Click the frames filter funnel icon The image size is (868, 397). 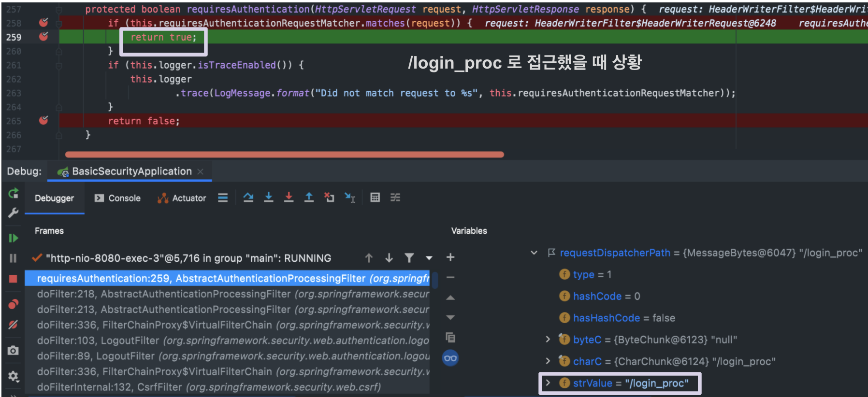tap(409, 258)
